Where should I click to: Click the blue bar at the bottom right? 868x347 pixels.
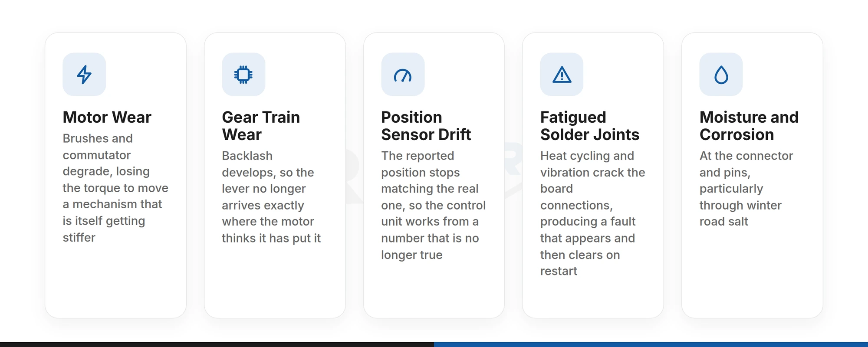(651, 344)
